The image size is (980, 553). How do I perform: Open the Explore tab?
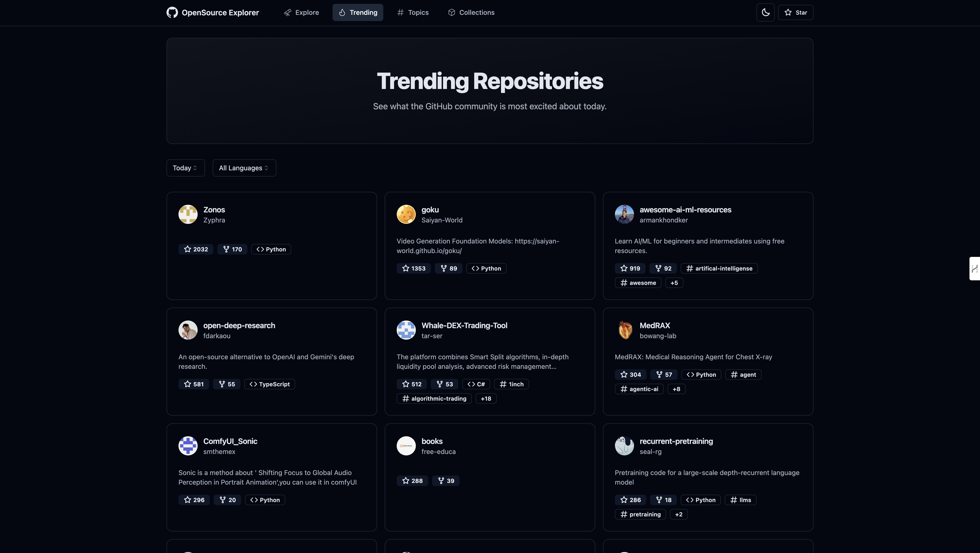tap(301, 12)
